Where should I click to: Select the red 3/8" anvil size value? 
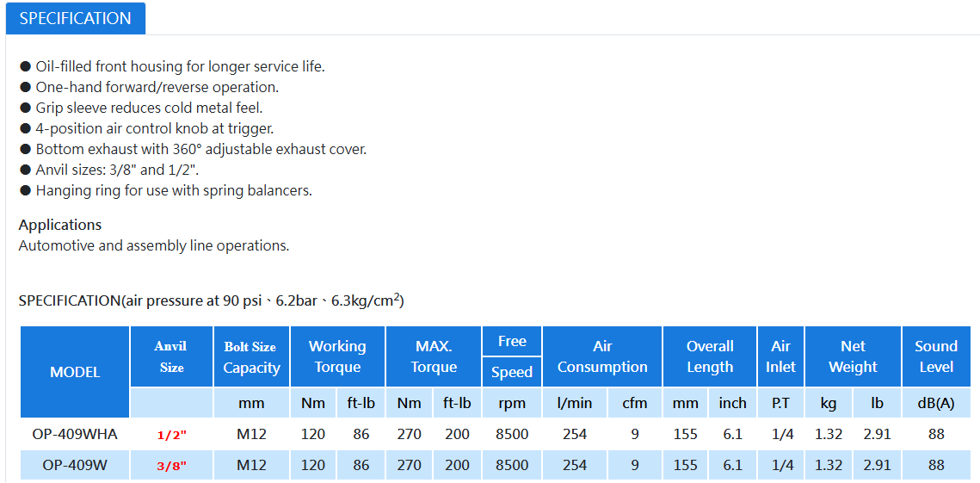(x=172, y=466)
